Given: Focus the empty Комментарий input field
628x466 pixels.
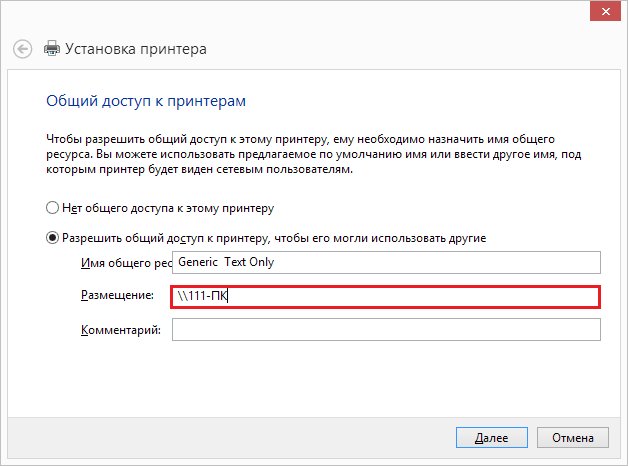Looking at the screenshot, I should [x=386, y=330].
